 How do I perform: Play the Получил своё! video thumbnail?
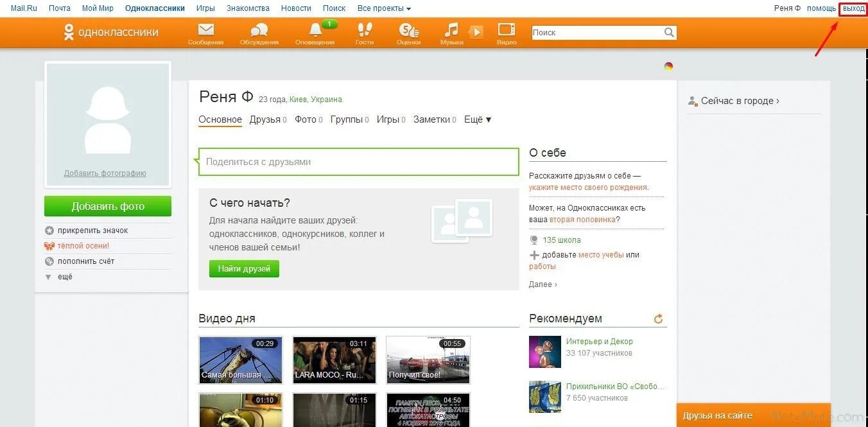click(x=428, y=360)
